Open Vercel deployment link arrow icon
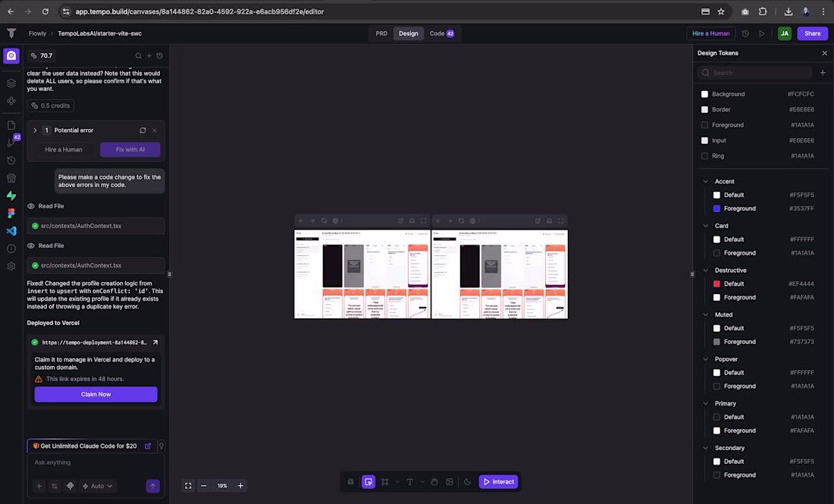 (155, 343)
